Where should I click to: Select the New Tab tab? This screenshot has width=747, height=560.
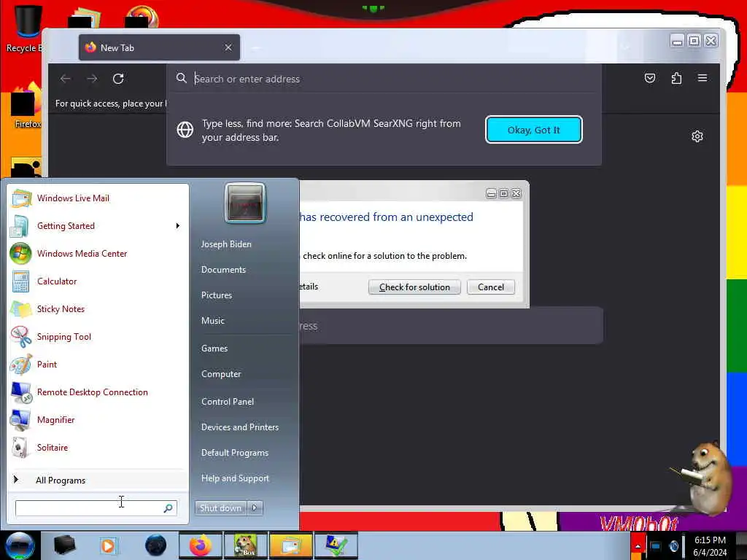(x=159, y=47)
